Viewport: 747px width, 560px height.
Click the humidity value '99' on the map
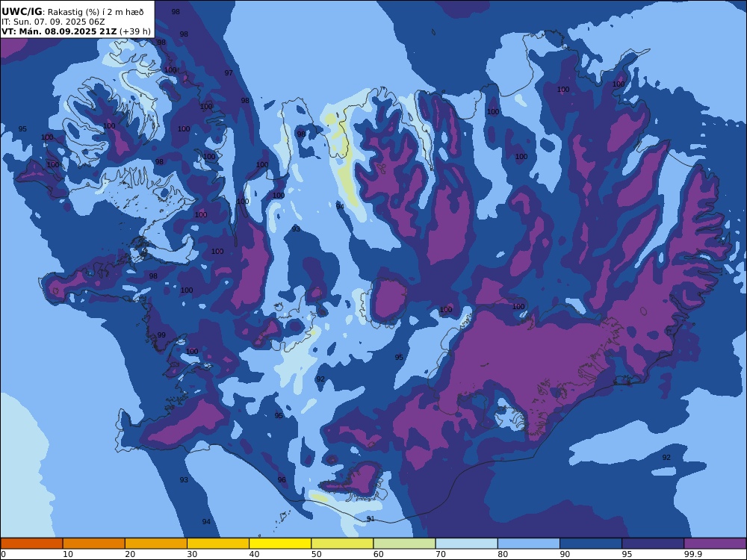(x=161, y=335)
